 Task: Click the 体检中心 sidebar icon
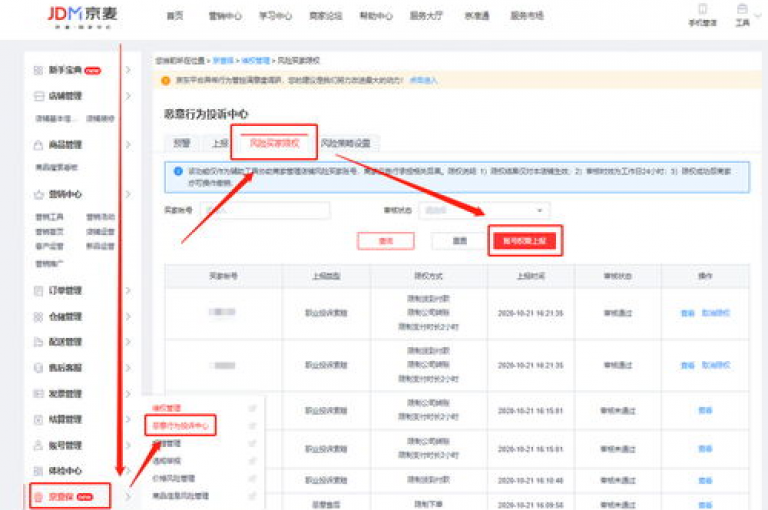pos(38,471)
